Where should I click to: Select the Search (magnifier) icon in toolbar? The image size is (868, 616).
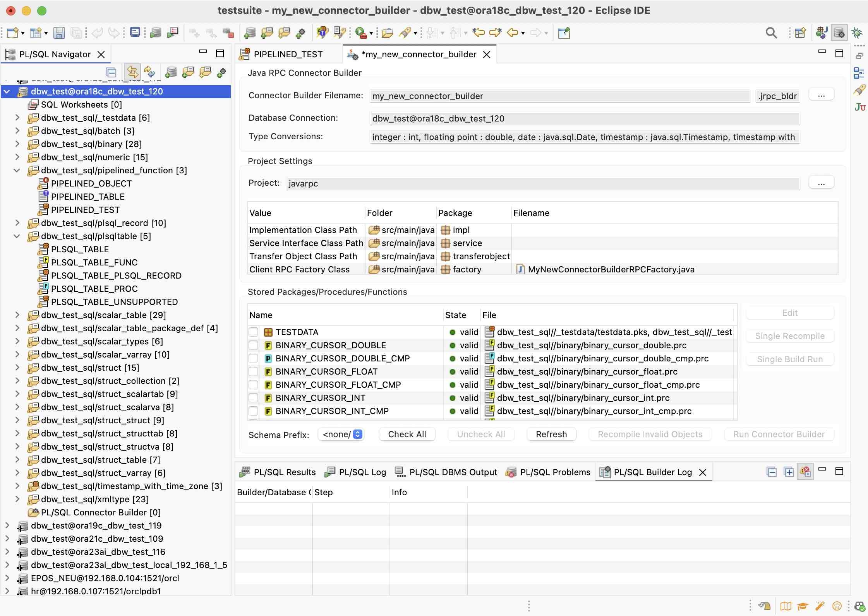772,33
